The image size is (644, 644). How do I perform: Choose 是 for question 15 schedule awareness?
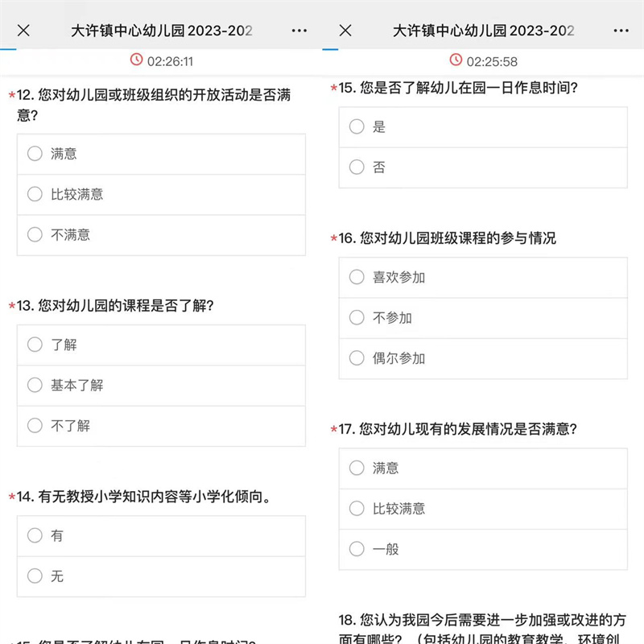tap(357, 127)
